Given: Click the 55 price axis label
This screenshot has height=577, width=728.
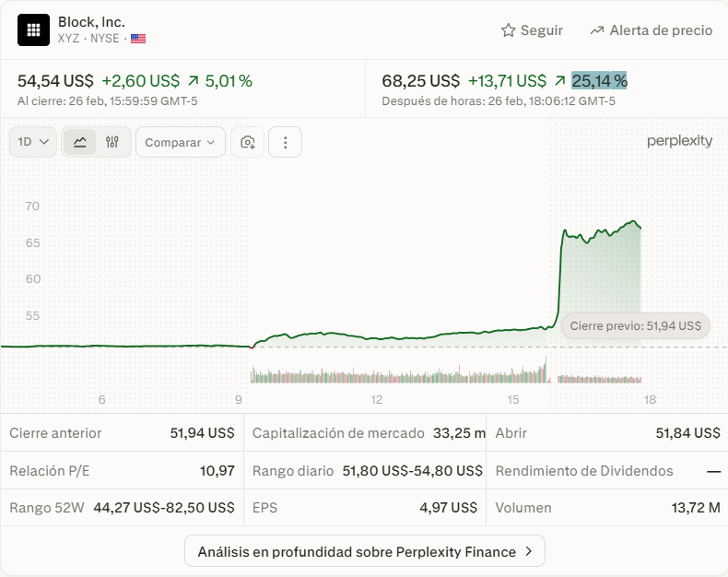Looking at the screenshot, I should [x=32, y=316].
